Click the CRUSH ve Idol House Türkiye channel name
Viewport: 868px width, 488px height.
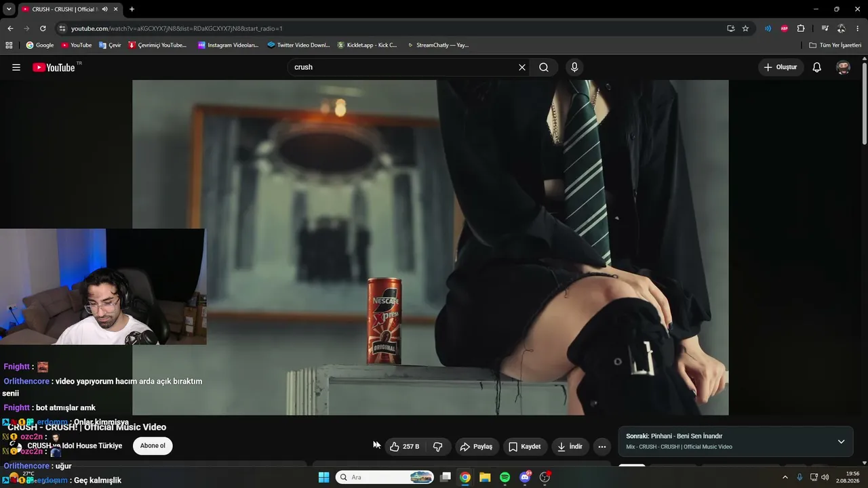point(75,446)
